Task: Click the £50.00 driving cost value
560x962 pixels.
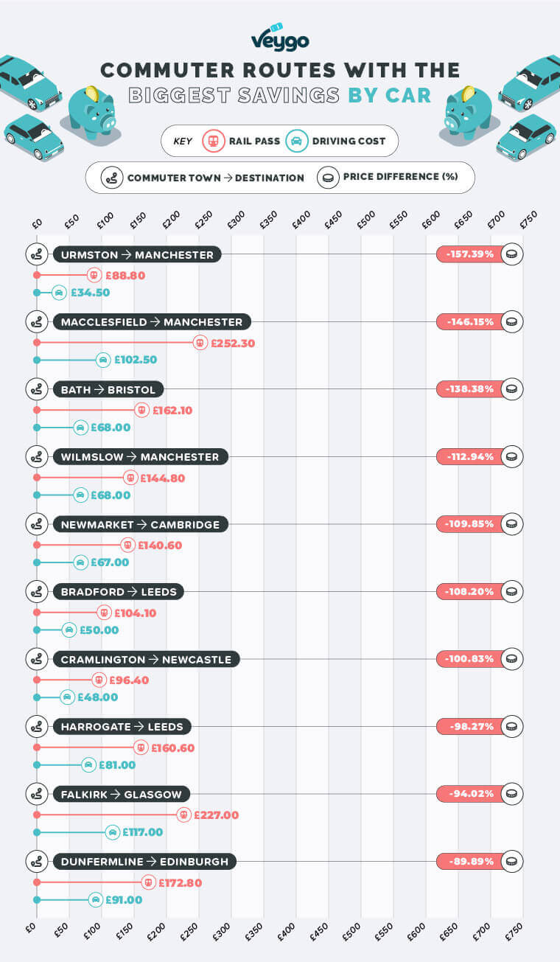Action: point(99,630)
